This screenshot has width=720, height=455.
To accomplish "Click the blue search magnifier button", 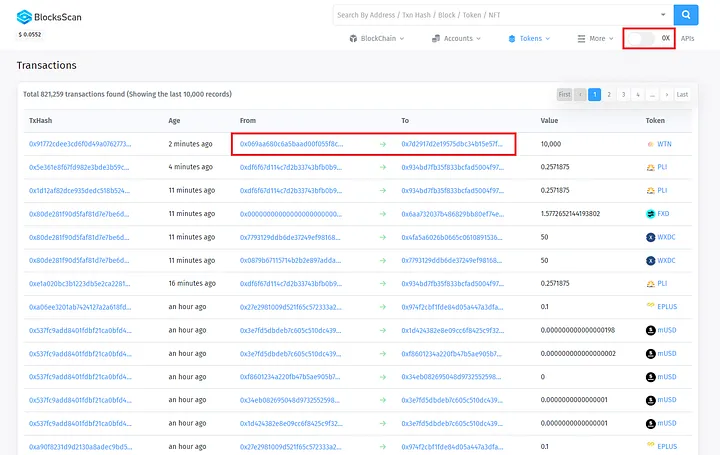I will pyautogui.click(x=686, y=15).
